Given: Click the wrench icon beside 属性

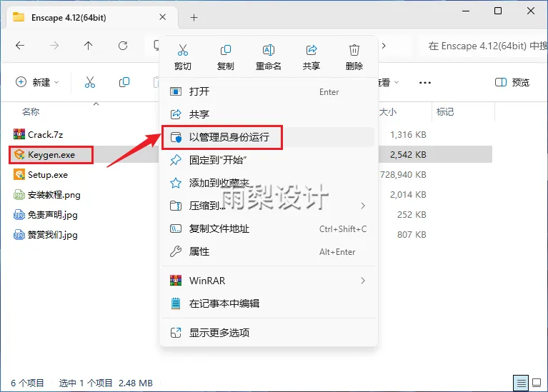Looking at the screenshot, I should click(x=176, y=251).
